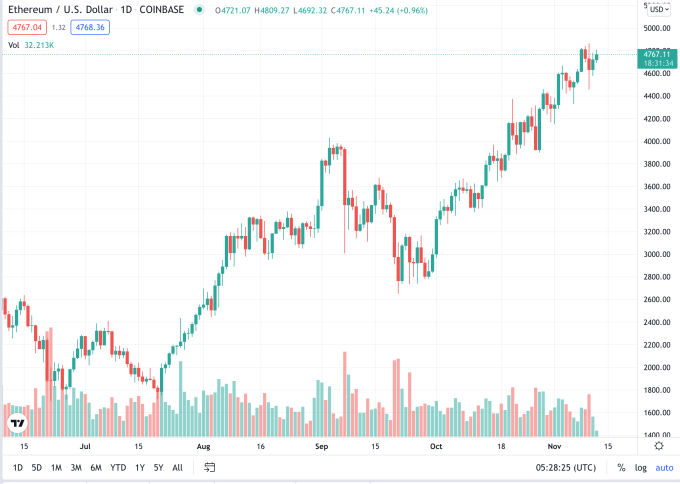680x484 pixels.
Task: Toggle percent scale mode
Action: (x=621, y=467)
